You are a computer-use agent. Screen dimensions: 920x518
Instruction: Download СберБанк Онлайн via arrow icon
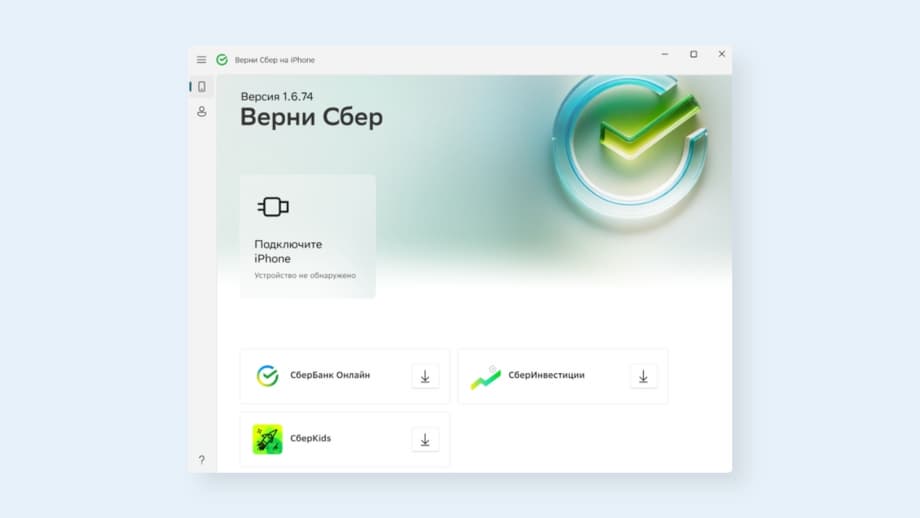tap(425, 377)
